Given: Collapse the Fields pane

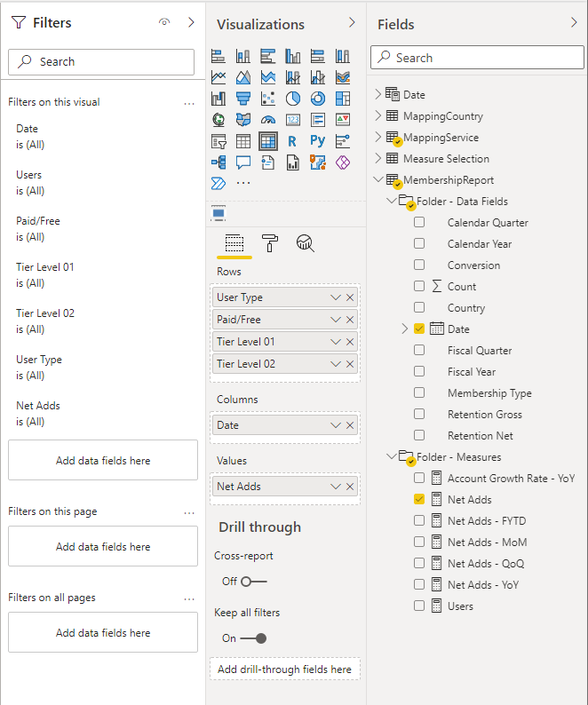Looking at the screenshot, I should pos(574,22).
